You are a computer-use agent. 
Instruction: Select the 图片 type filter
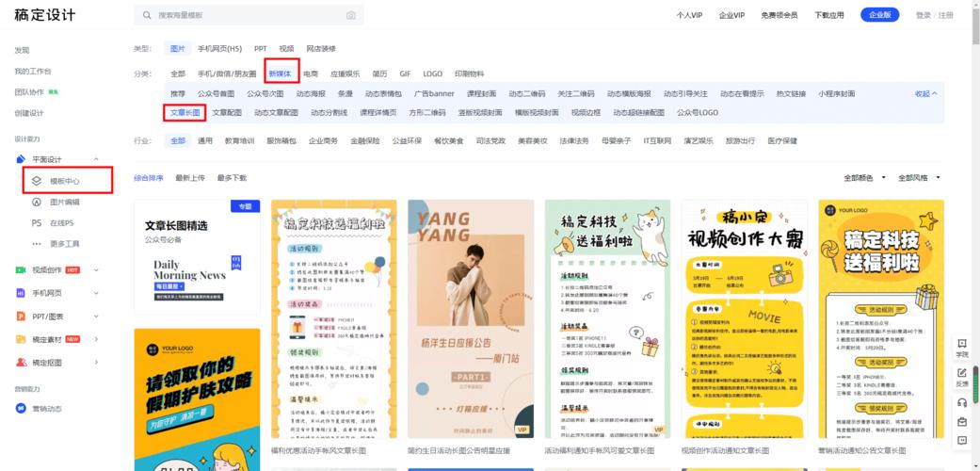coord(178,48)
